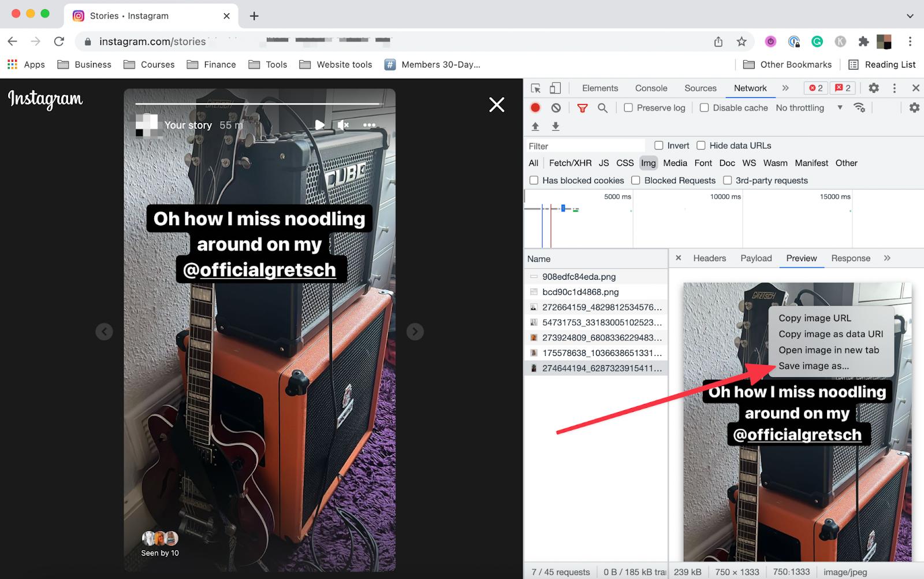This screenshot has height=579, width=924.
Task: Select request 908edfc84eda.png
Action: tap(596, 277)
